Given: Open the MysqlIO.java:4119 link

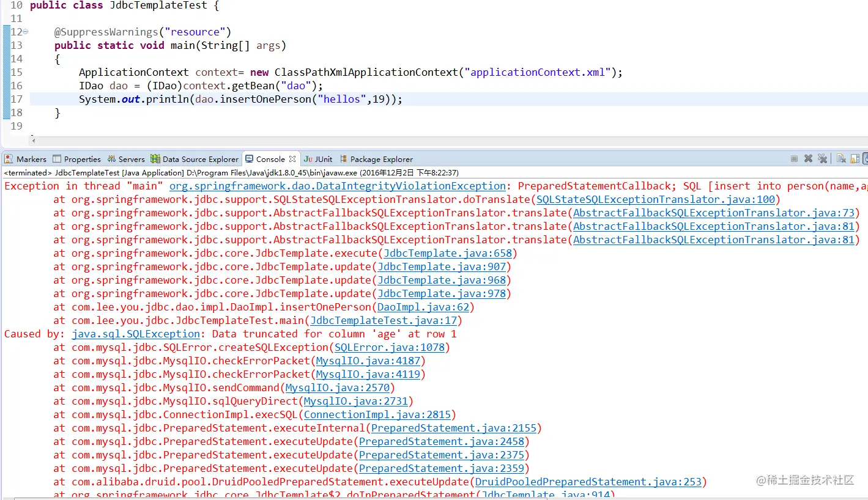Looking at the screenshot, I should coord(368,374).
